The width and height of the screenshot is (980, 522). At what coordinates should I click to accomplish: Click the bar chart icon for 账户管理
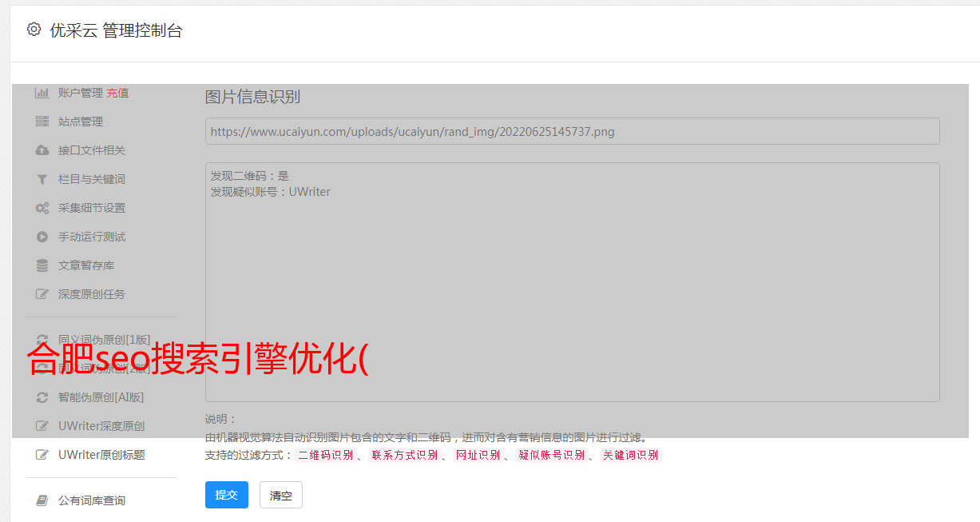pos(42,93)
